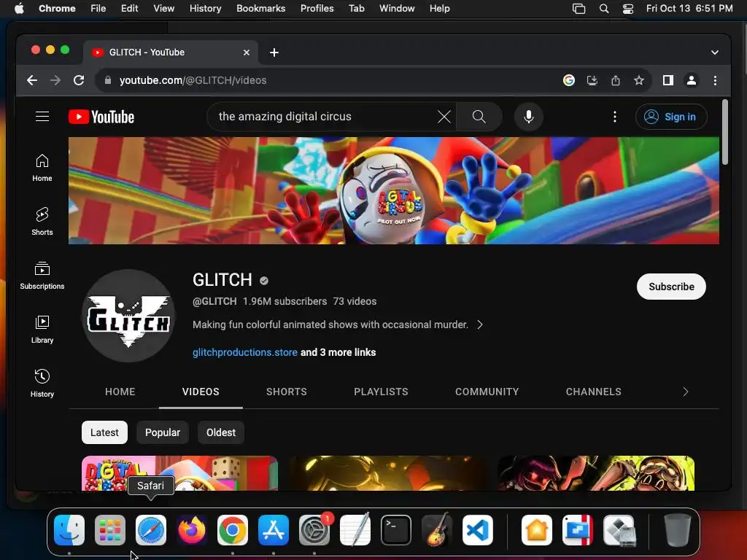
Task: Open History in the sidebar
Action: click(42, 384)
